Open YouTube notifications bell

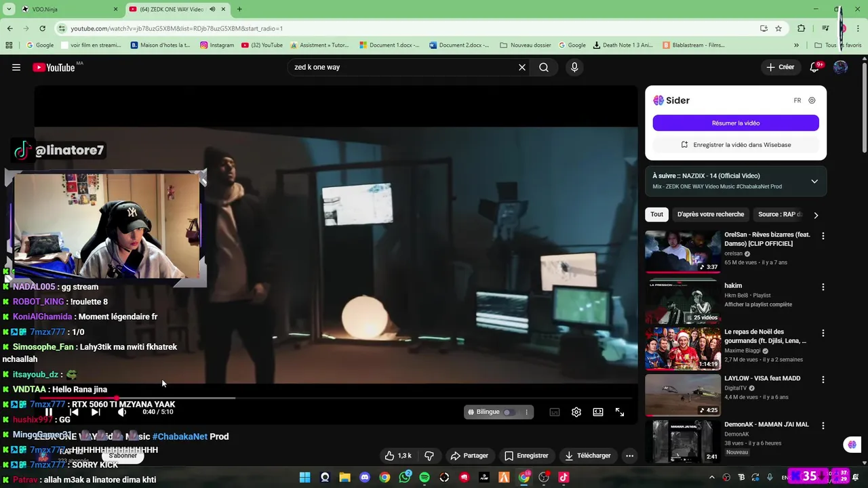[x=814, y=67]
